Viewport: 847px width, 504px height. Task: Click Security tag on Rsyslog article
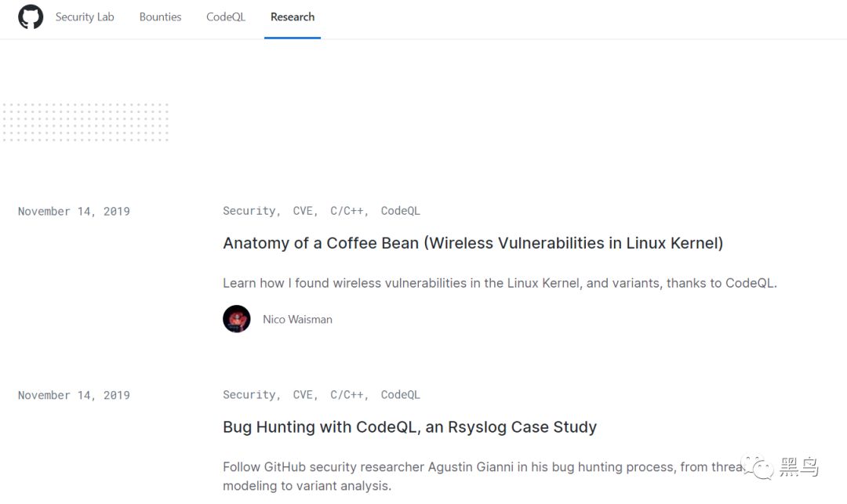click(249, 395)
